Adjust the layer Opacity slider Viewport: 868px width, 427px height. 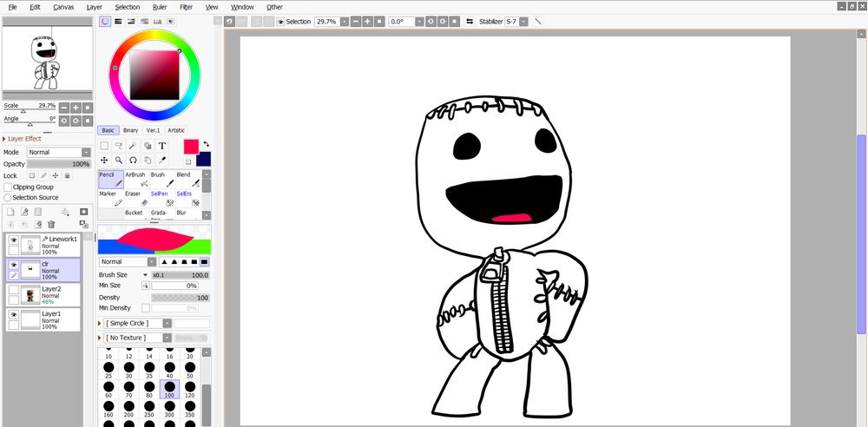59,165
